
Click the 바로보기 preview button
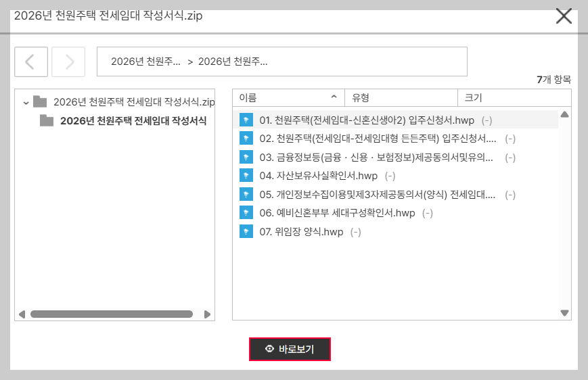[290, 350]
